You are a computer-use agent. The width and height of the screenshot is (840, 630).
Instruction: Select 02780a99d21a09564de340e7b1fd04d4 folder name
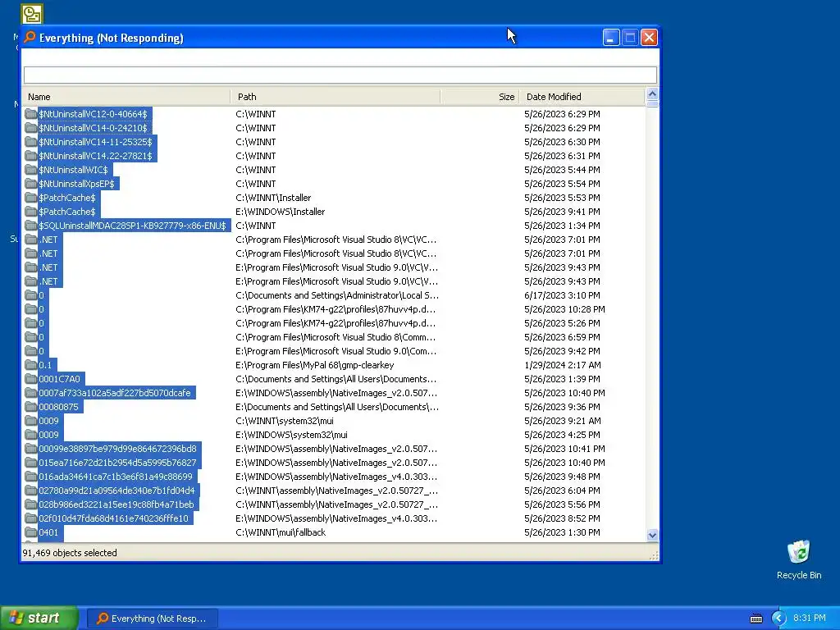[116, 491]
